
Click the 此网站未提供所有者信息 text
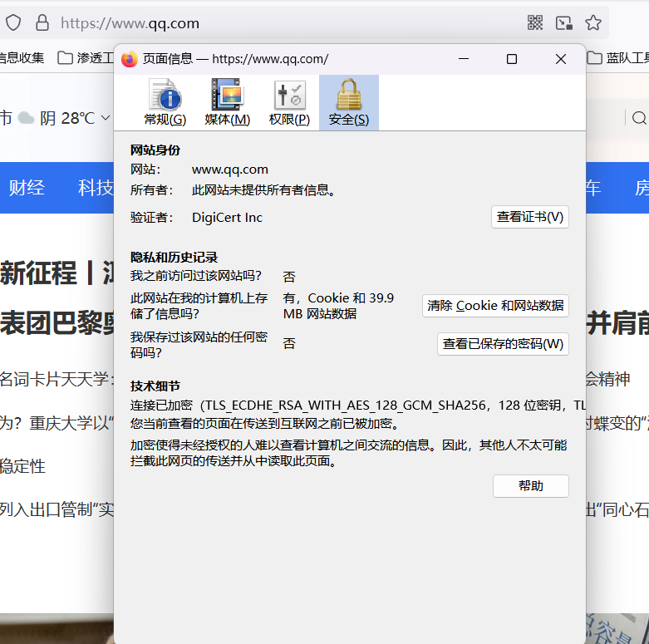264,190
